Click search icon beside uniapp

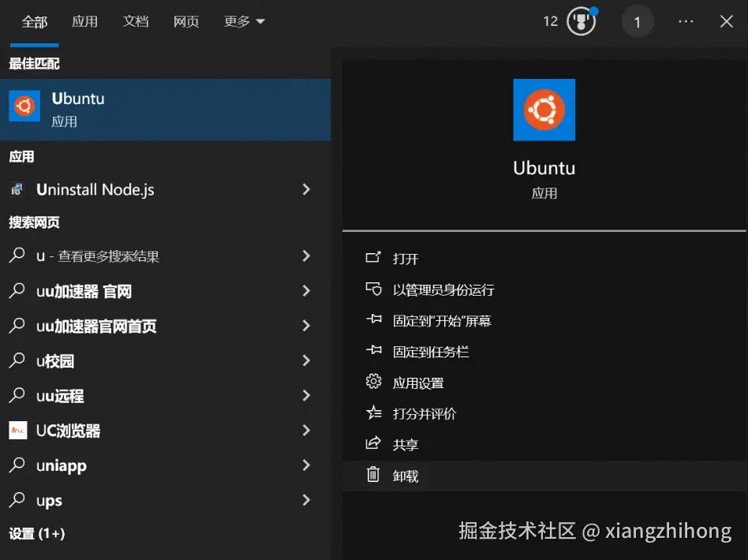coord(17,465)
